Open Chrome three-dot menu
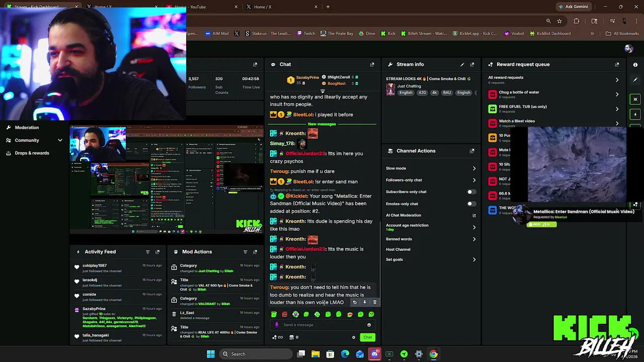Image resolution: width=644 pixels, height=362 pixels. click(635, 21)
